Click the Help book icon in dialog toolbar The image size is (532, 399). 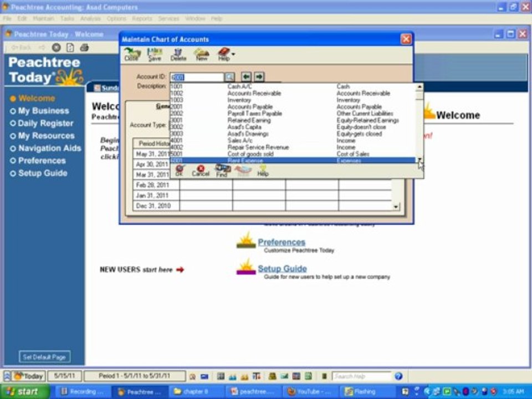tap(224, 54)
